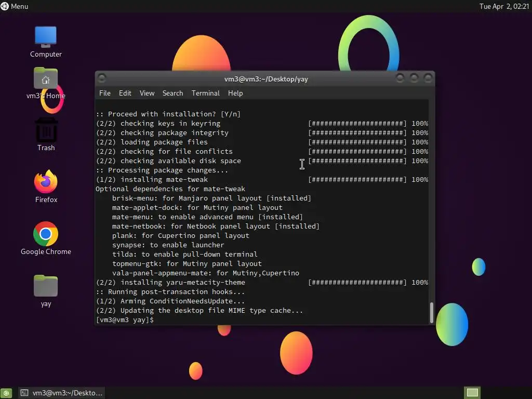532x399 pixels.
Task: Click the mate-applet-dock dependency line
Action: [x=197, y=208]
